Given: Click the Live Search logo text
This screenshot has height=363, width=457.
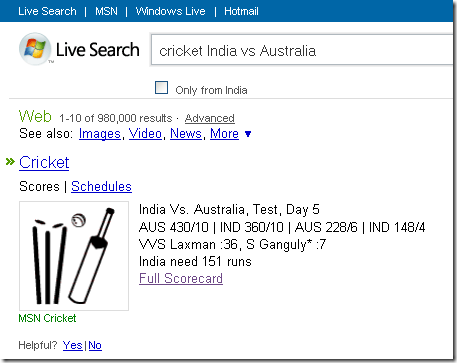Looking at the screenshot, I should click(98, 50).
